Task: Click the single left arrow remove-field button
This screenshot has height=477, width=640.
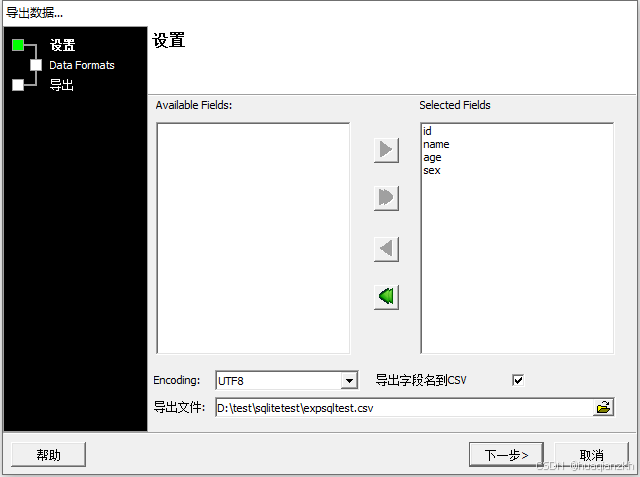Action: [386, 248]
